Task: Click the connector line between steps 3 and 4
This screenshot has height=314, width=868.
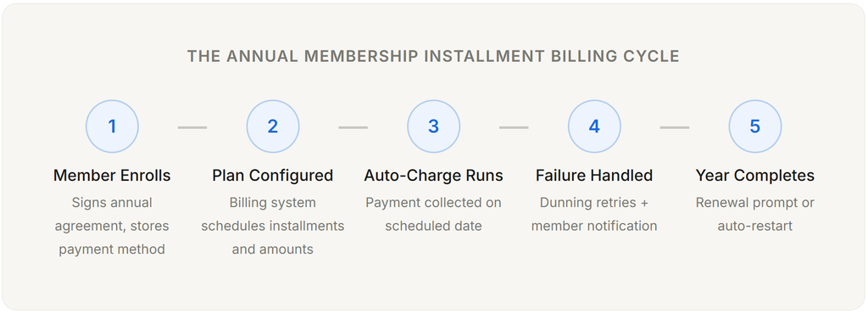Action: coord(514,127)
